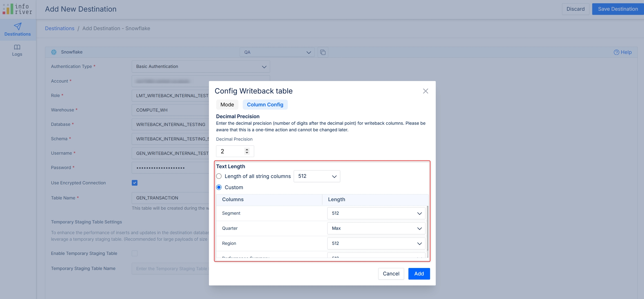Expand the Segment length dropdown
The image size is (644, 299).
[376, 213]
